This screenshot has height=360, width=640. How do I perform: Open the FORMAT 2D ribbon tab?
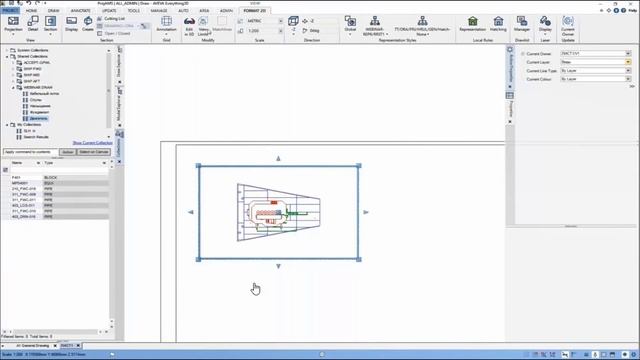[255, 11]
